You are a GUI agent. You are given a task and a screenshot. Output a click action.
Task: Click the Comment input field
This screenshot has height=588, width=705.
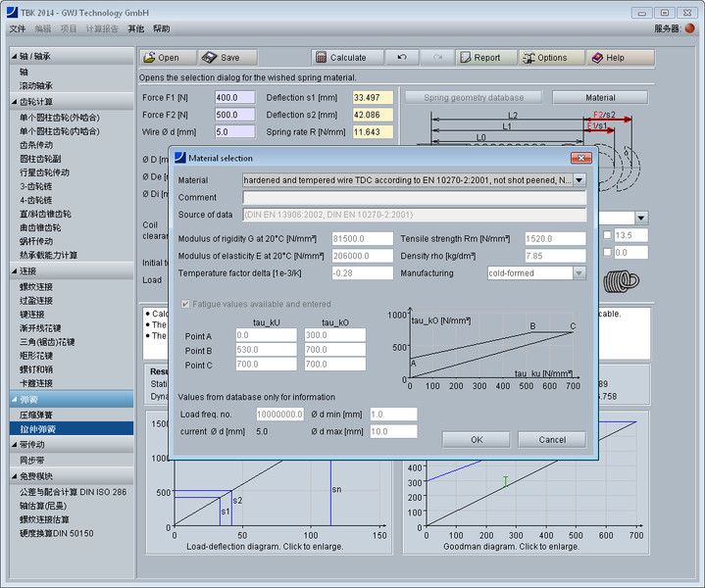(x=413, y=198)
